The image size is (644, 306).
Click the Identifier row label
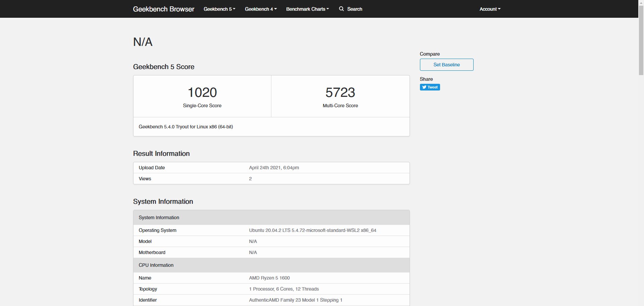pyautogui.click(x=148, y=300)
